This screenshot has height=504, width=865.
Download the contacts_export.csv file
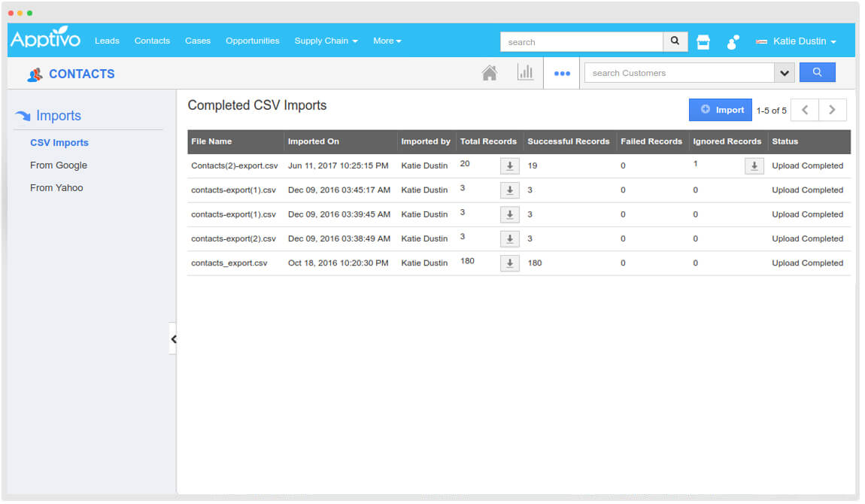pos(509,263)
